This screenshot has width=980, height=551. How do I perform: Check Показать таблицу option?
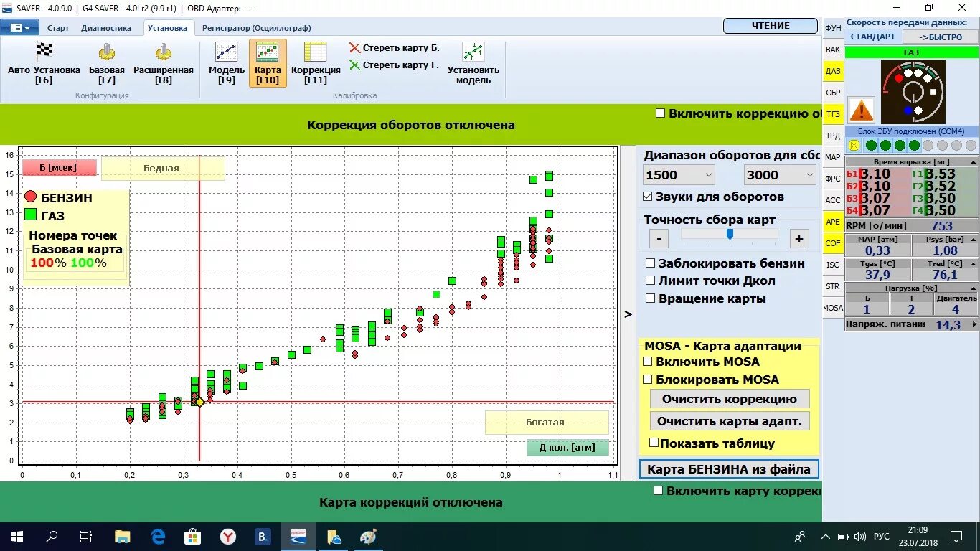pos(654,443)
